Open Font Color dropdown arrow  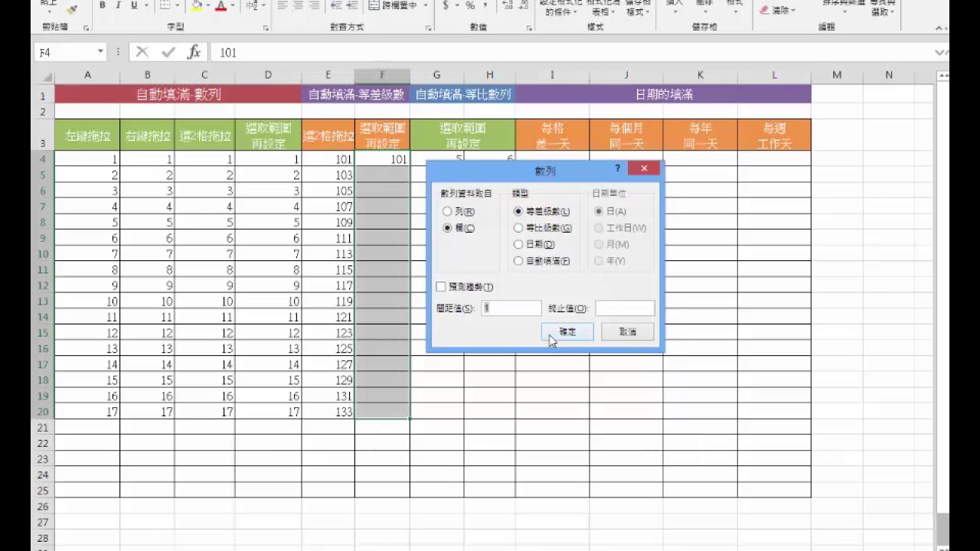pyautogui.click(x=233, y=5)
